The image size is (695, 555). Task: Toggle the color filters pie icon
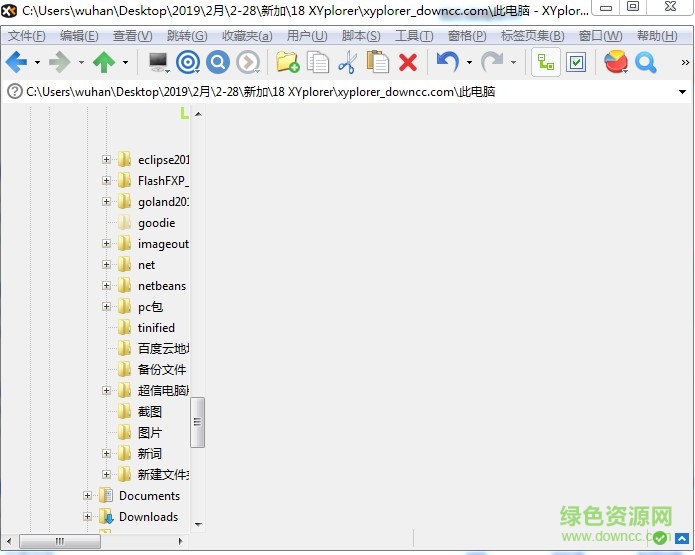coord(616,63)
